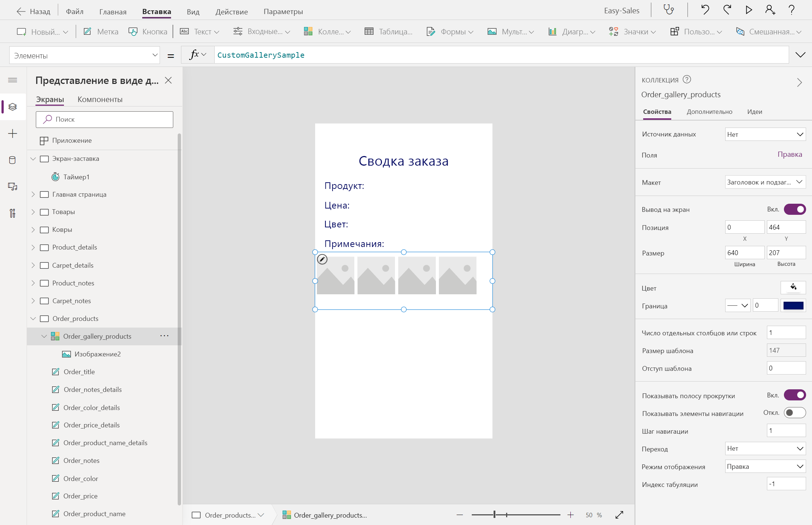812x525 pixels.
Task: Open the "Дополнительно" properties tab
Action: (x=709, y=112)
